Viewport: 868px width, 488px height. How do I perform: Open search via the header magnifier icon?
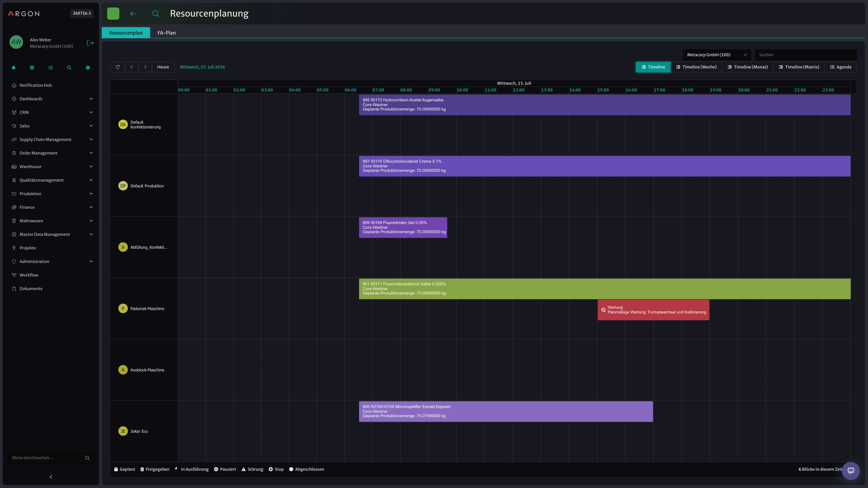tap(156, 14)
